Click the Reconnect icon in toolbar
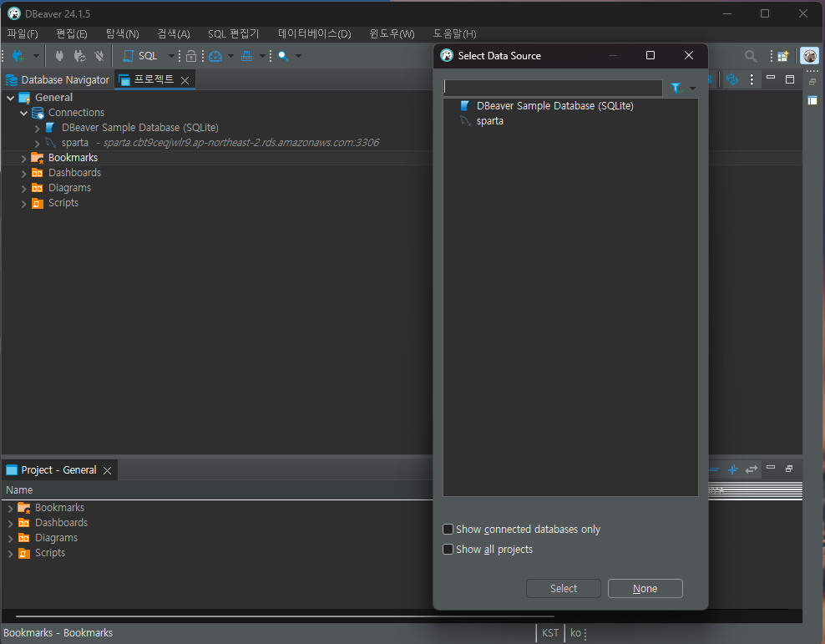The image size is (825, 644). click(x=79, y=56)
